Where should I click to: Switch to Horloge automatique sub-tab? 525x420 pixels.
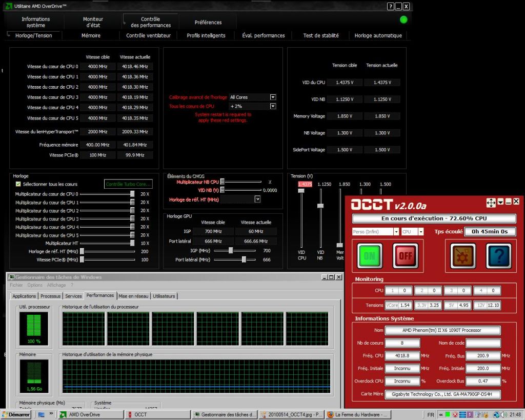coord(378,35)
